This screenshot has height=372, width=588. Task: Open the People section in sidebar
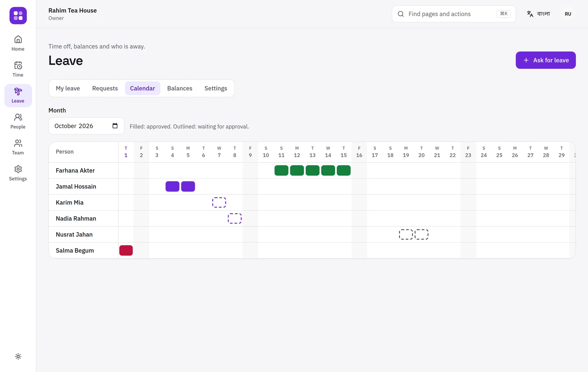18,121
